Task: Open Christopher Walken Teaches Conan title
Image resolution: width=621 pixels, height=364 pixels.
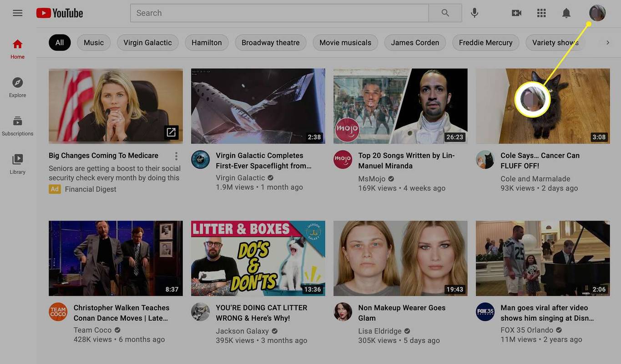Action: click(x=121, y=313)
